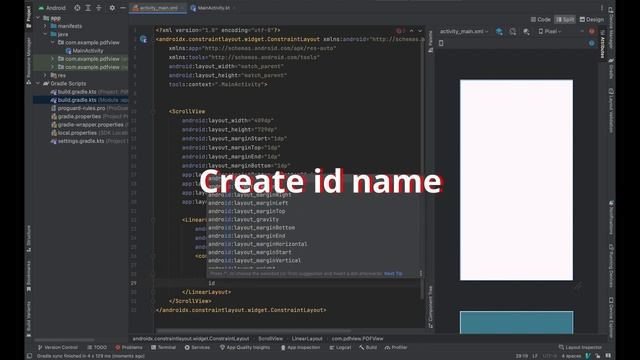Click the collapse all icon in Project panel
This screenshot has width=640, height=360.
(x=98, y=8)
